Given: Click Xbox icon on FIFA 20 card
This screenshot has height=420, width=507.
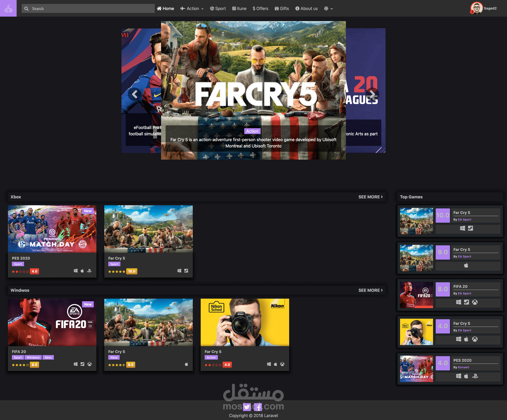Looking at the screenshot, I should coord(90,364).
